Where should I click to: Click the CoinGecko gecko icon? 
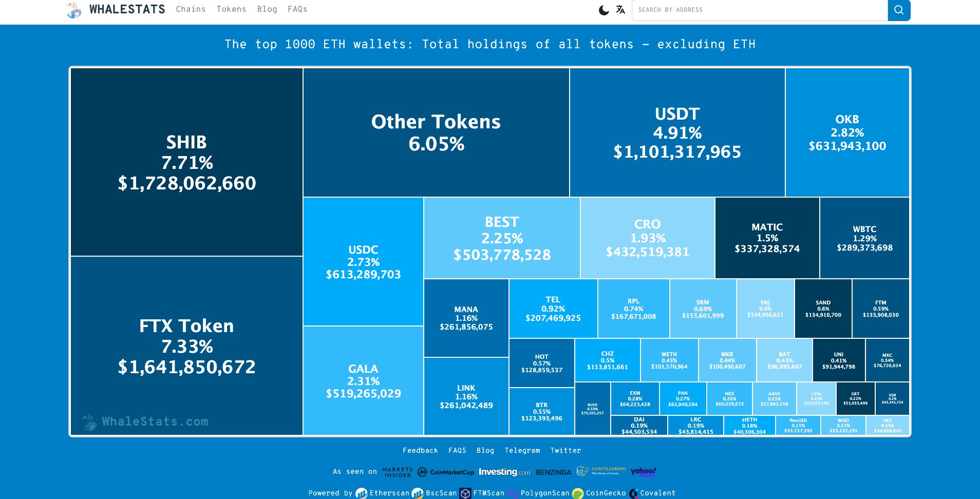[x=578, y=493]
